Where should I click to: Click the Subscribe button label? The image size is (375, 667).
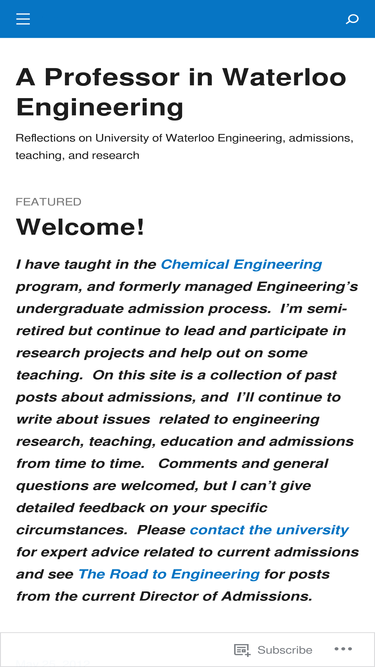click(x=284, y=650)
